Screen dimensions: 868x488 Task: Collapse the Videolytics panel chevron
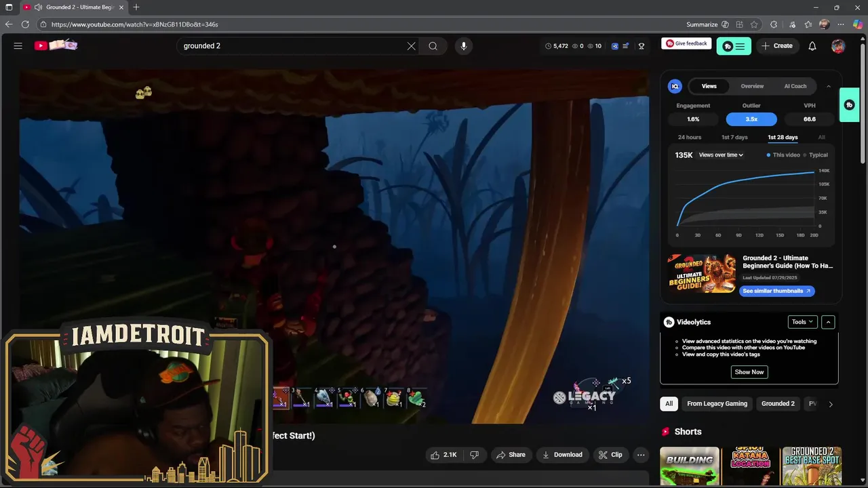(x=828, y=322)
